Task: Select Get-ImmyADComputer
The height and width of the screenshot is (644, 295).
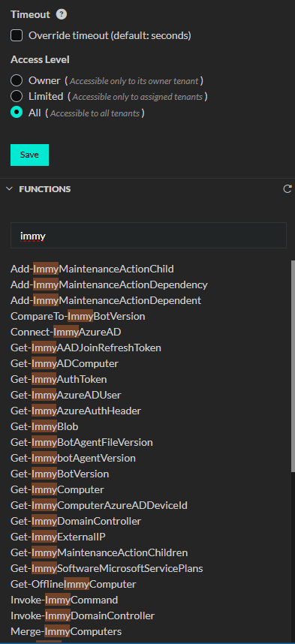Action: pyautogui.click(x=65, y=363)
